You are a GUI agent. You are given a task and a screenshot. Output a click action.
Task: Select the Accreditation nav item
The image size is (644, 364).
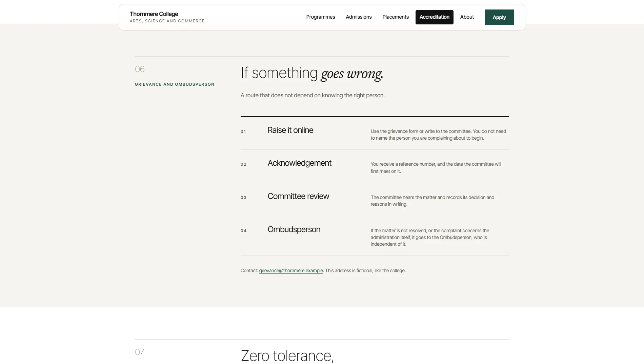coord(434,17)
